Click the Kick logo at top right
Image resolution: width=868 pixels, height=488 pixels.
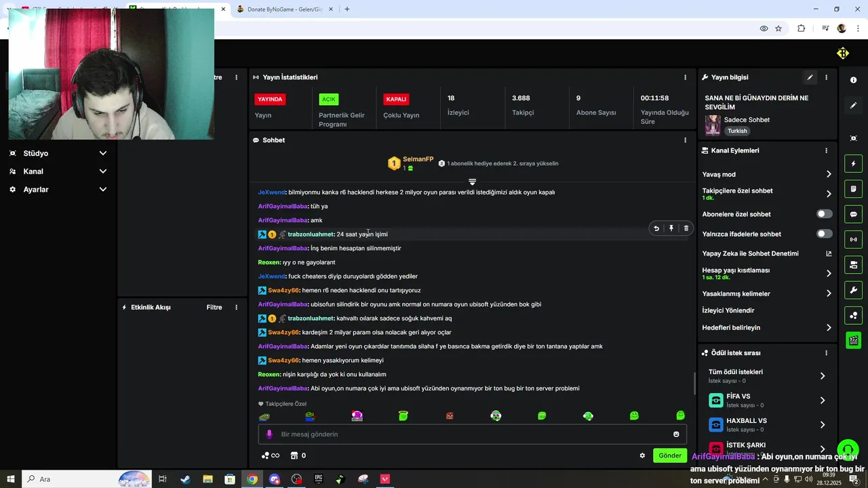[843, 54]
